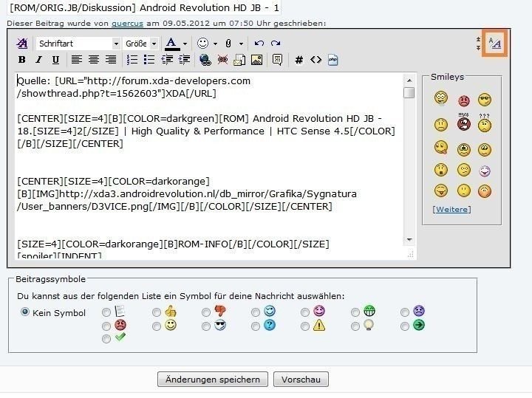Center-align the text
532x398 pixels.
tap(94, 60)
